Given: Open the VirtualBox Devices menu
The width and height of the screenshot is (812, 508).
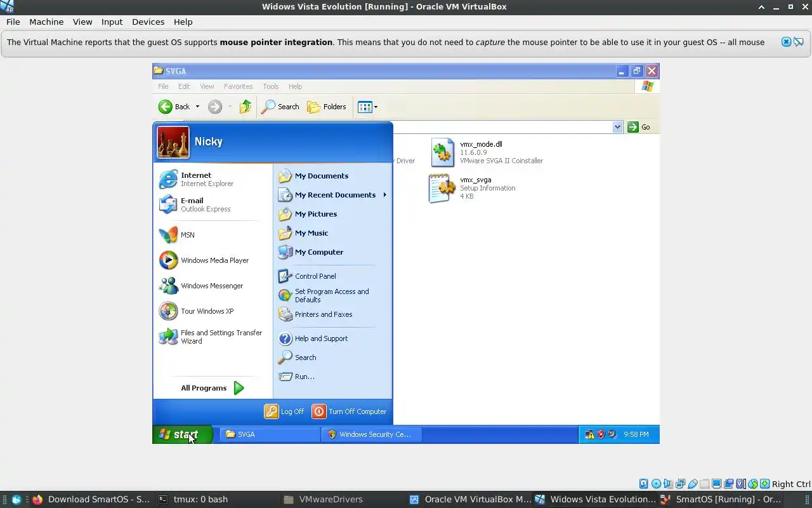Looking at the screenshot, I should [x=148, y=22].
